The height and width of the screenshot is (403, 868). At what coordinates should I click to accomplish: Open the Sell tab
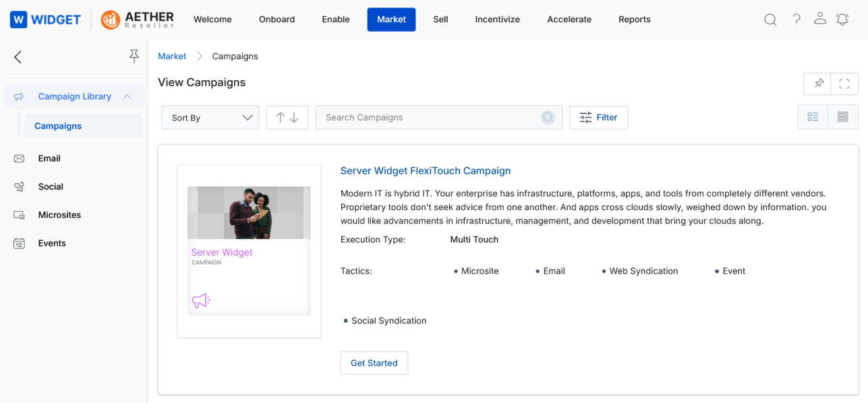440,20
